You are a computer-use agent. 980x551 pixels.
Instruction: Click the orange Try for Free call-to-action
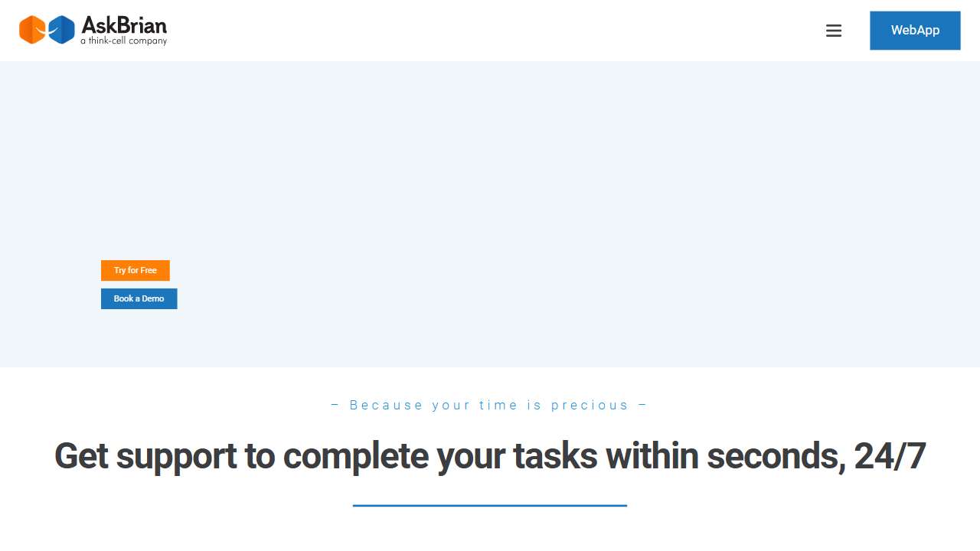(x=135, y=270)
